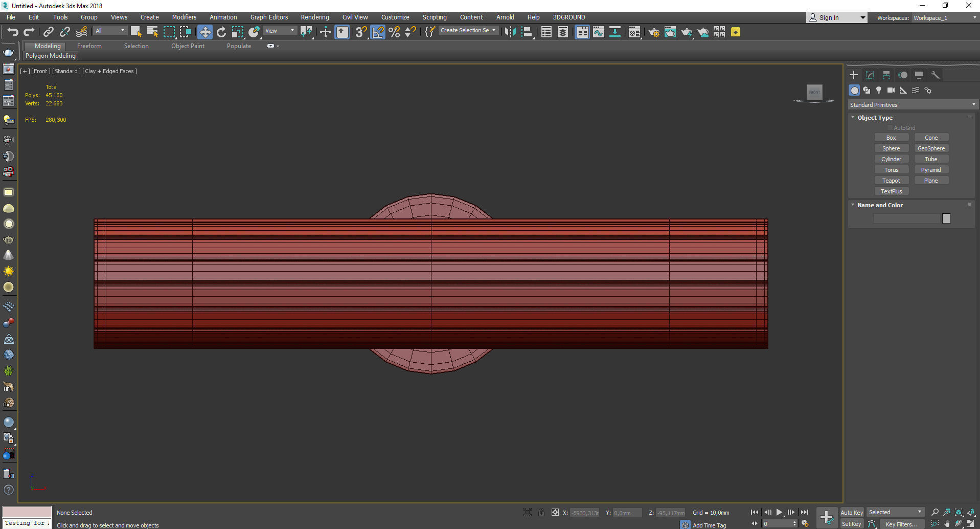Open the Rendering menu
The image size is (980, 529).
point(314,17)
